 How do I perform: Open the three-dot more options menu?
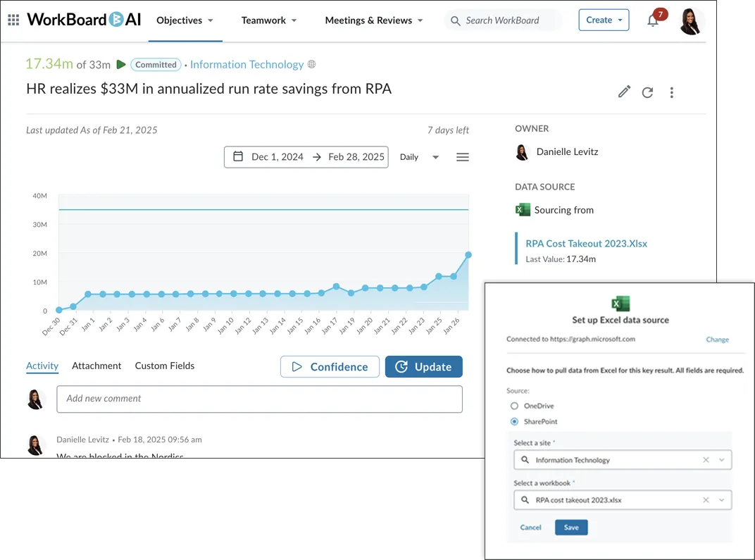pos(671,92)
